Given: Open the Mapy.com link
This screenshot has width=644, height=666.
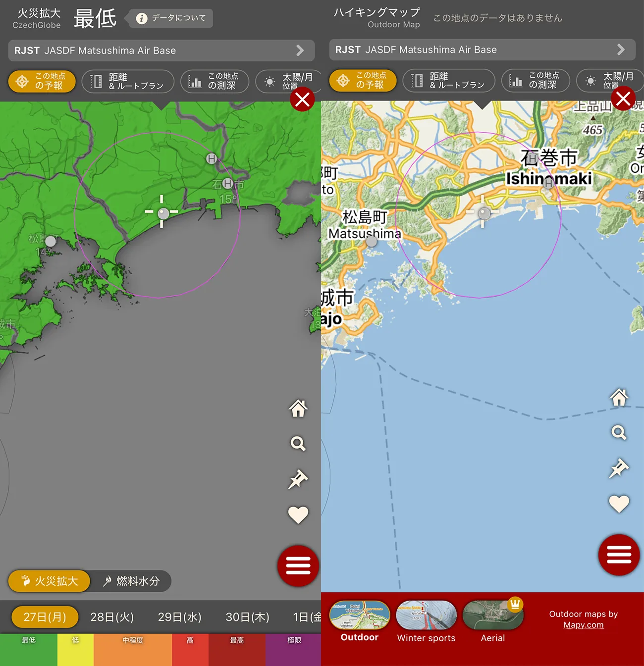Looking at the screenshot, I should (584, 625).
